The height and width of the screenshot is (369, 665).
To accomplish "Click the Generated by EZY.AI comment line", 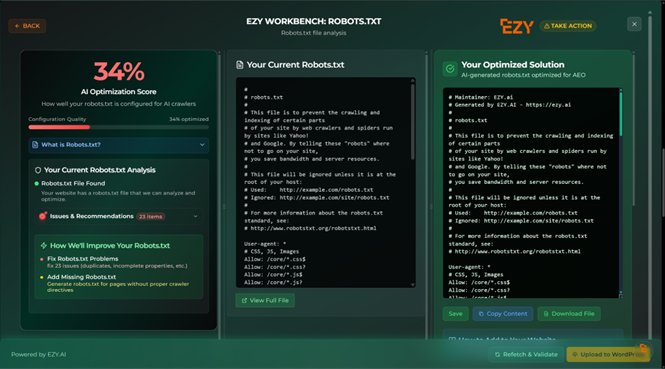I will coord(510,105).
